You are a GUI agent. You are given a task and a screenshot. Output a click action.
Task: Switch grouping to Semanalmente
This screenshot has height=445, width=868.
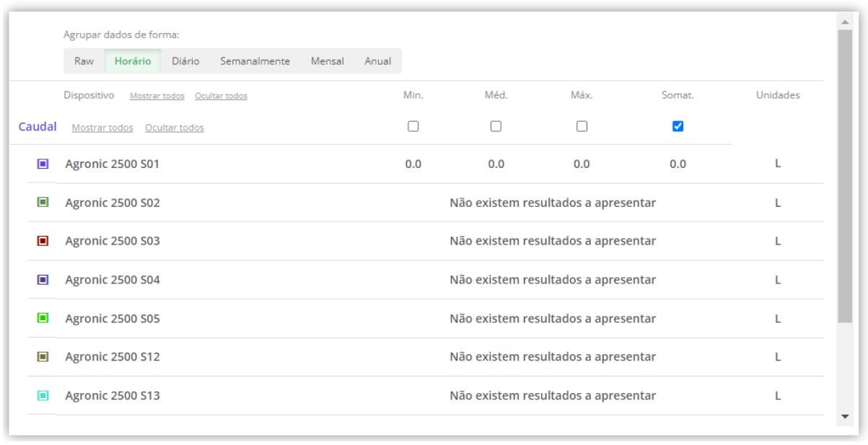(x=255, y=61)
